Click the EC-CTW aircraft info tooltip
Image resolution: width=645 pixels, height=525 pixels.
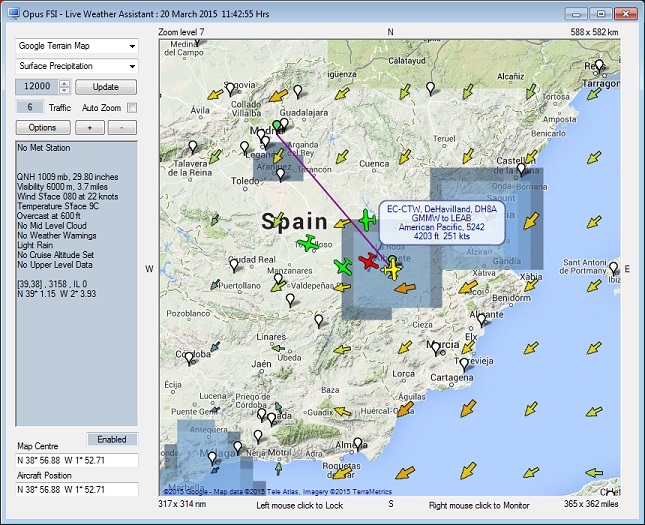(x=442, y=223)
